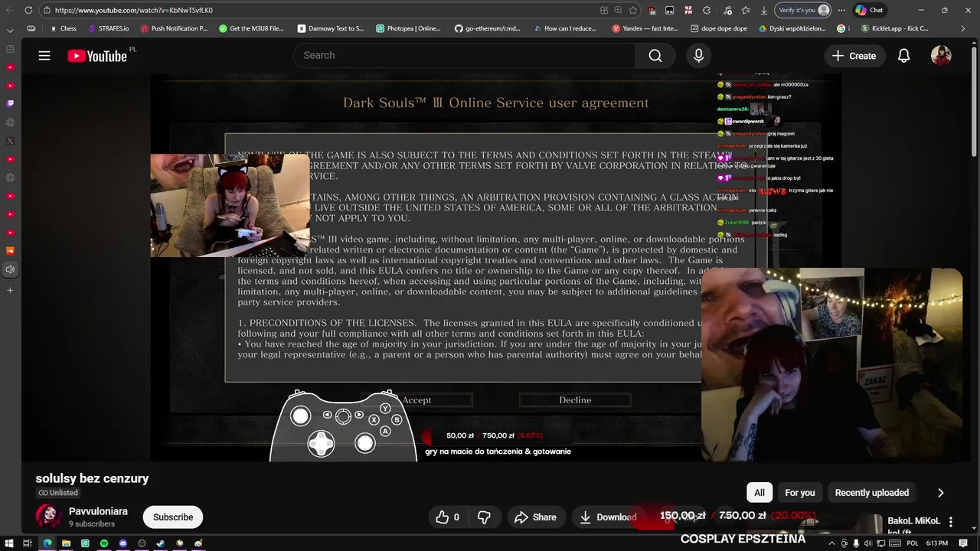Bookmark page with star icon
This screenshot has width=980, height=551.
(632, 10)
